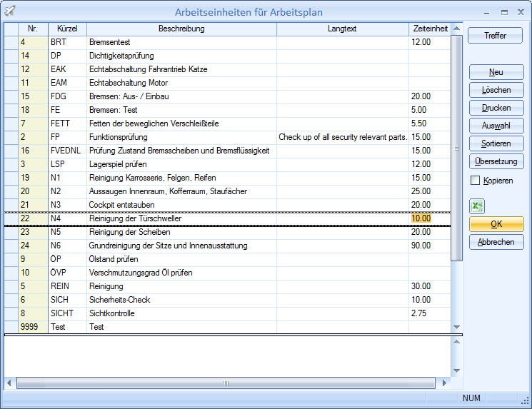Confirm with the OK button
This screenshot has width=532, height=409.
tap(496, 224)
